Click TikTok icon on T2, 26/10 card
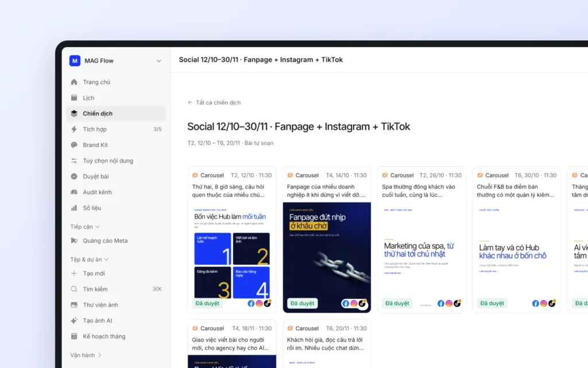 click(457, 304)
